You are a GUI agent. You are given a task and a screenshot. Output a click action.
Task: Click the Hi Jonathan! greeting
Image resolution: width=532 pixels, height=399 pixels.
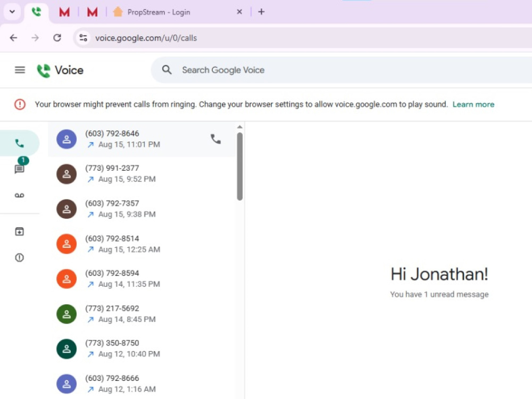[x=439, y=274]
